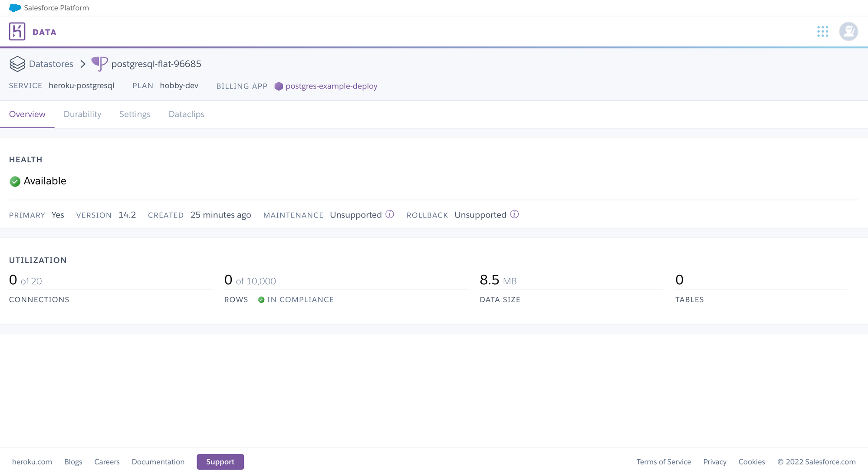Viewport: 868px width, 474px height.
Task: Click the version 14.2 value
Action: [x=127, y=215]
